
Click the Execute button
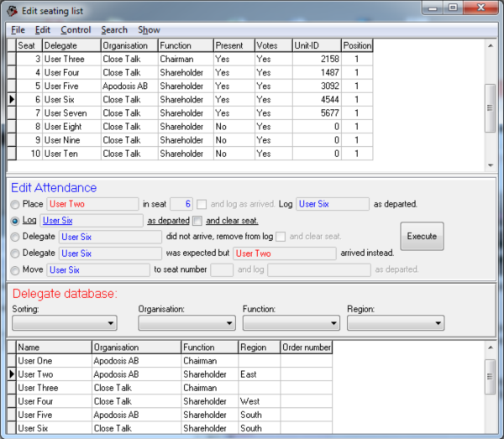[x=422, y=237]
